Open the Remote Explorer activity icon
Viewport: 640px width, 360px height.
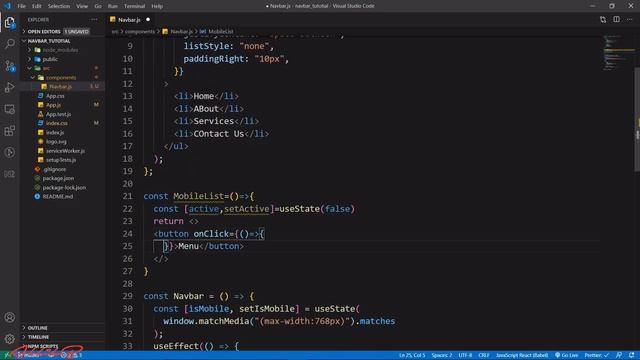pyautogui.click(x=9, y=109)
